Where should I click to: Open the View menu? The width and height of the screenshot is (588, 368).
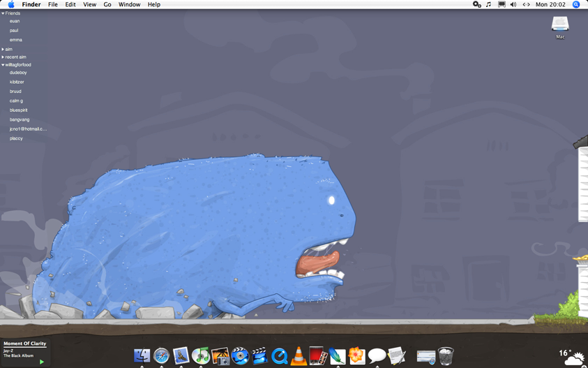[89, 4]
